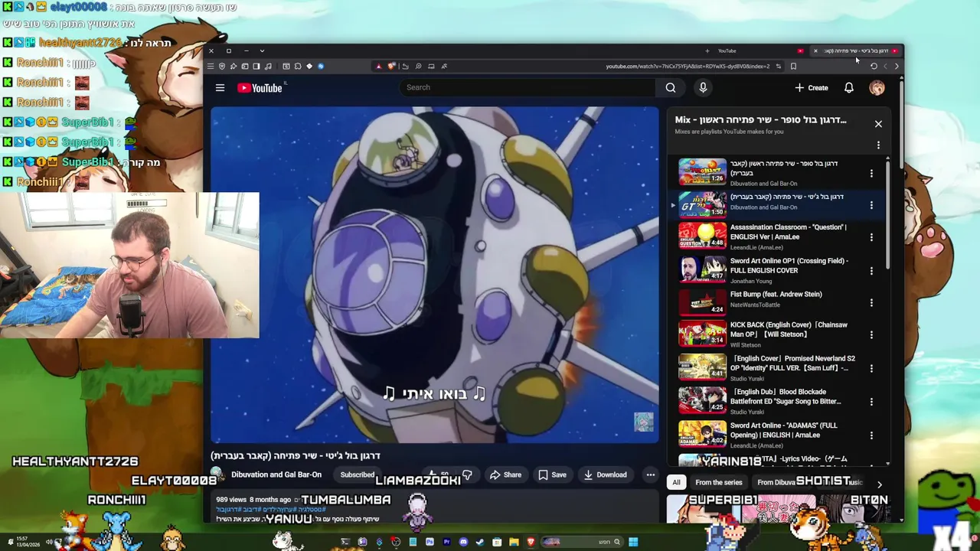Viewport: 980px width, 551px height.
Task: Open Windows Start menu
Action: (x=633, y=542)
